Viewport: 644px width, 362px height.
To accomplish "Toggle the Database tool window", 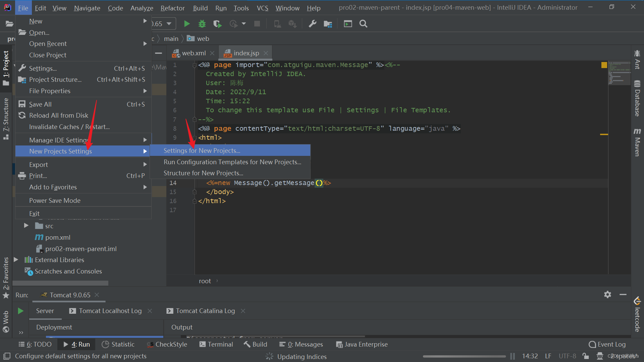I will tap(637, 99).
